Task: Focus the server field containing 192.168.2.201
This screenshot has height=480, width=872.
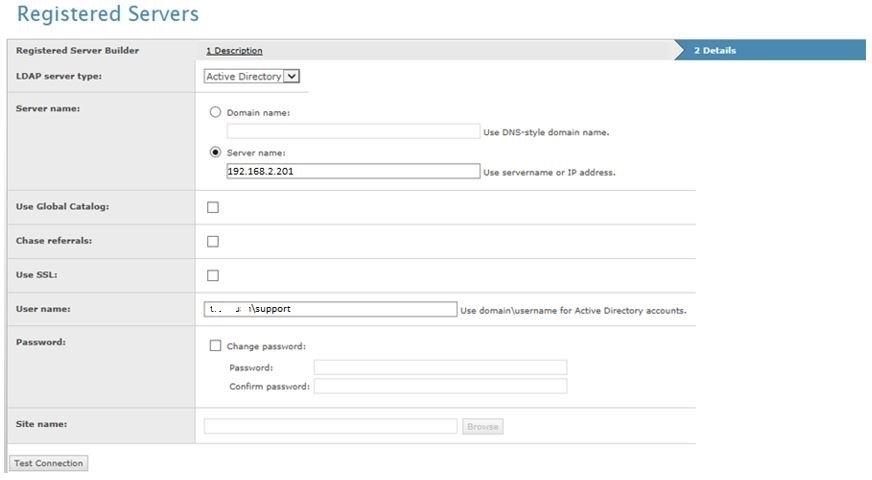Action: tap(353, 171)
